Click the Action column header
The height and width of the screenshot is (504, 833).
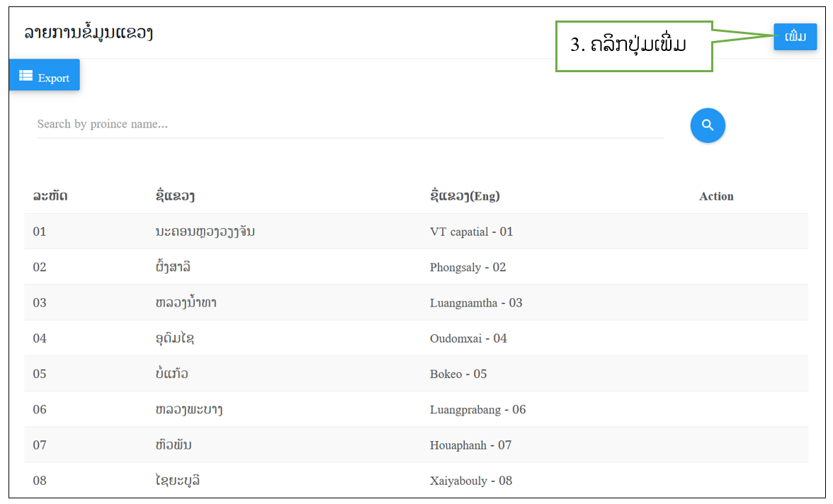(716, 196)
